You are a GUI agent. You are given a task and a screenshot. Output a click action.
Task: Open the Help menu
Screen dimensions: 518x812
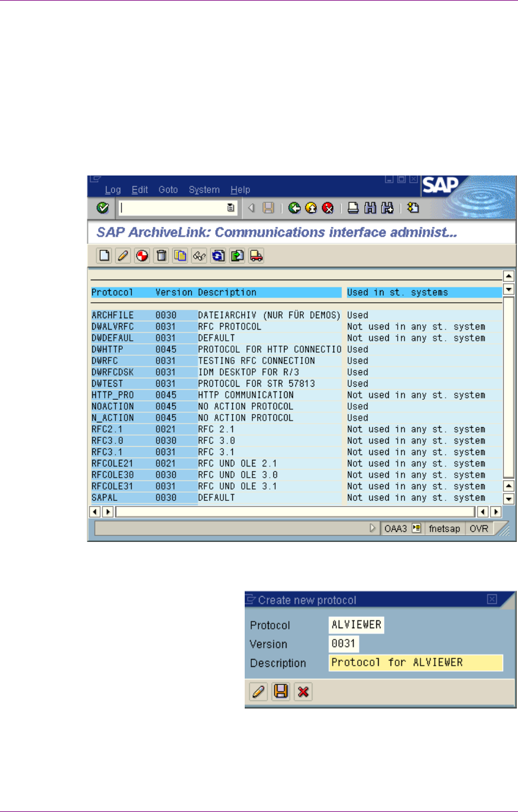241,190
